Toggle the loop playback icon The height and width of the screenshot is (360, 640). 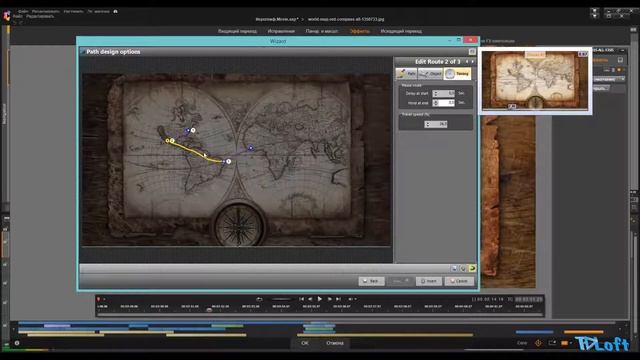pyautogui.click(x=259, y=299)
